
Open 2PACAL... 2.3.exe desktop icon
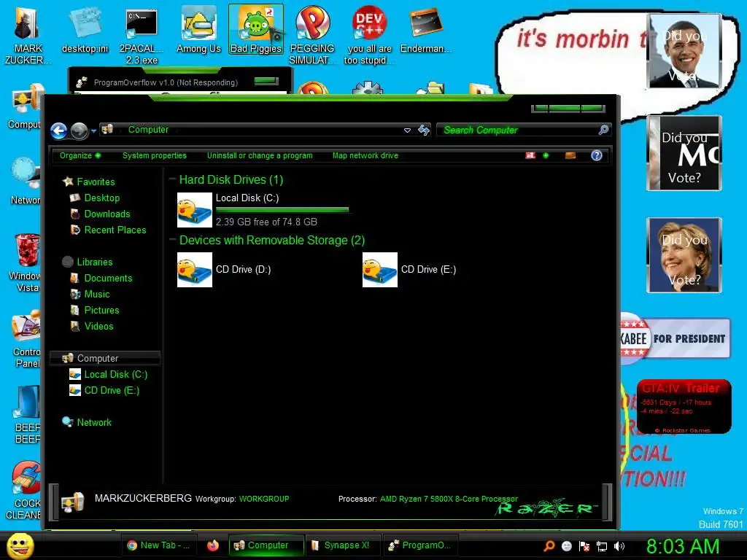(x=142, y=36)
